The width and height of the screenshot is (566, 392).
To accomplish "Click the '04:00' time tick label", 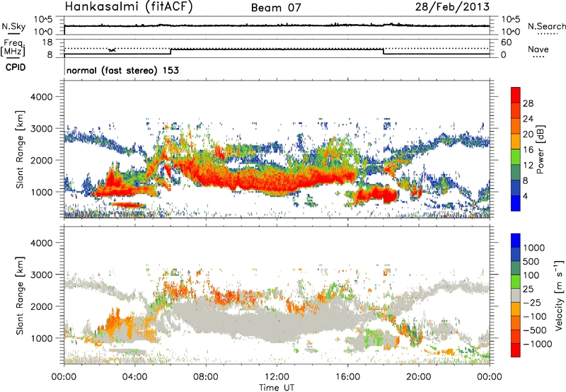I will point(135,377).
